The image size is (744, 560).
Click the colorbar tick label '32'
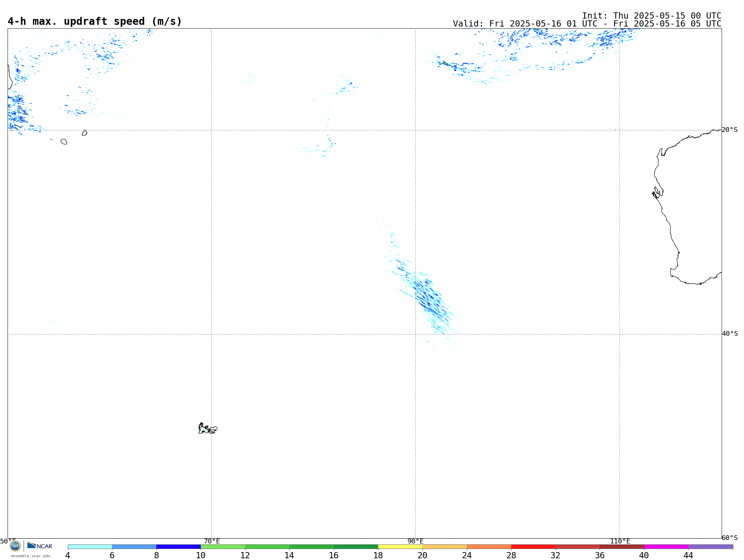[556, 555]
